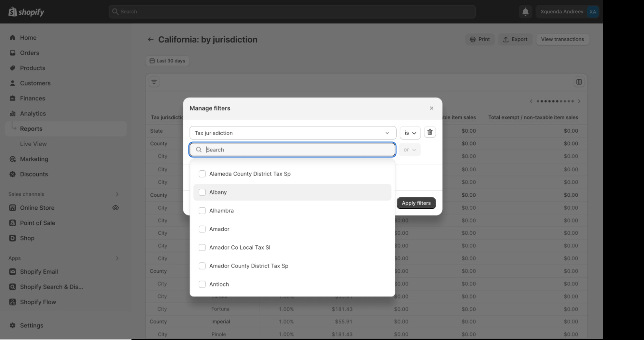The width and height of the screenshot is (644, 340).
Task: Expand the Sales channels section
Action: 117,194
